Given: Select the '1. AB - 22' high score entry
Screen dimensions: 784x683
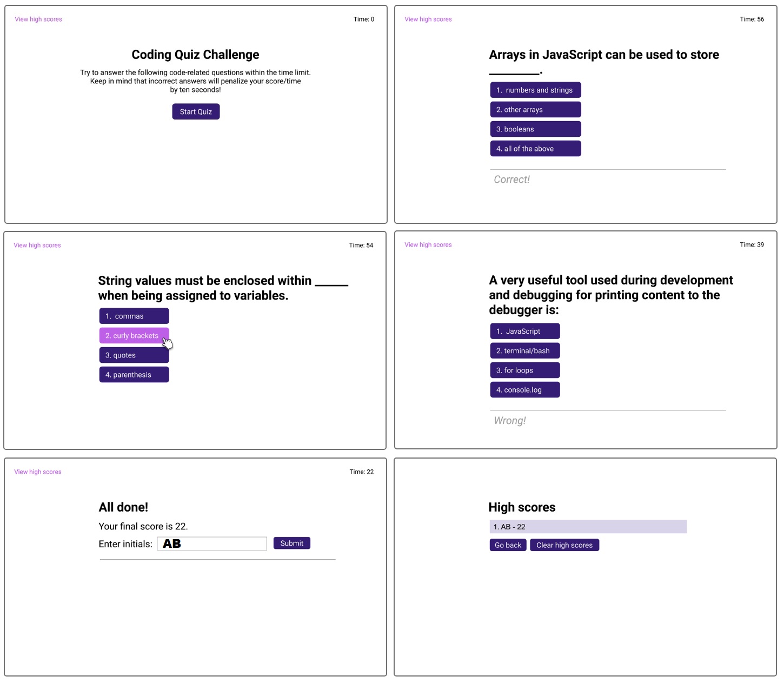Looking at the screenshot, I should tap(588, 527).
